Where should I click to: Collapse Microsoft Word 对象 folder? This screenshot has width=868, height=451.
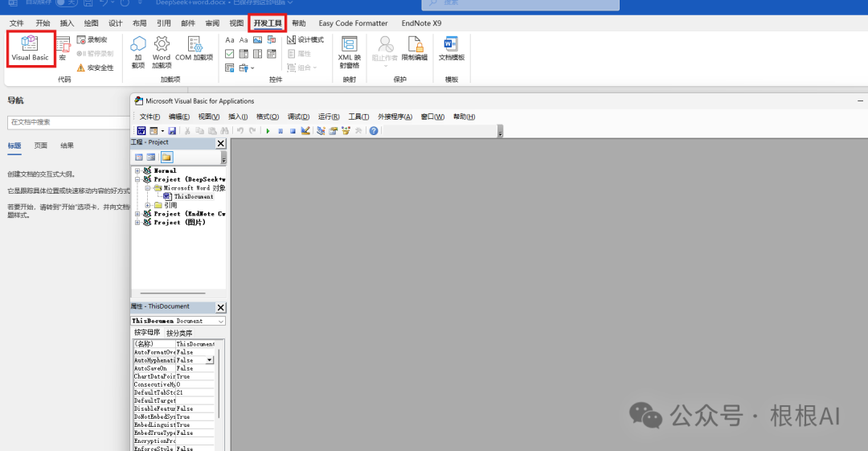148,188
